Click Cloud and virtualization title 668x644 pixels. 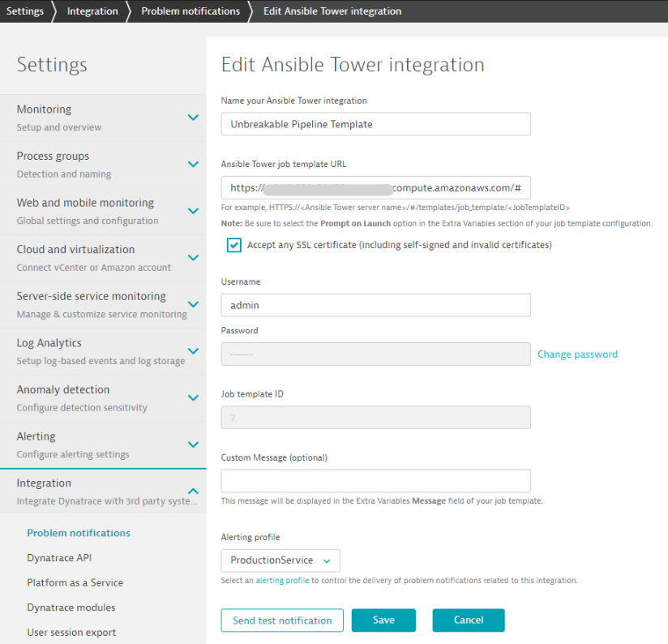(75, 249)
